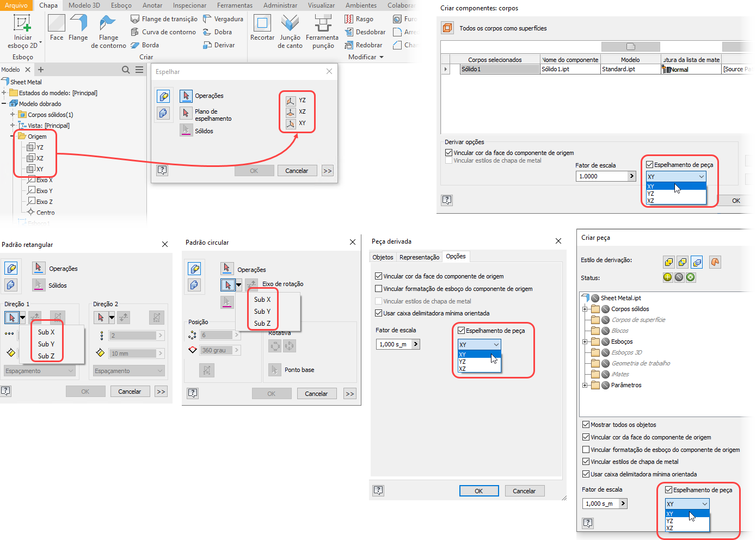This screenshot has height=540, width=756.
Task: Toggle Vincular estilos de chapa in Criar peça
Action: (x=586, y=462)
